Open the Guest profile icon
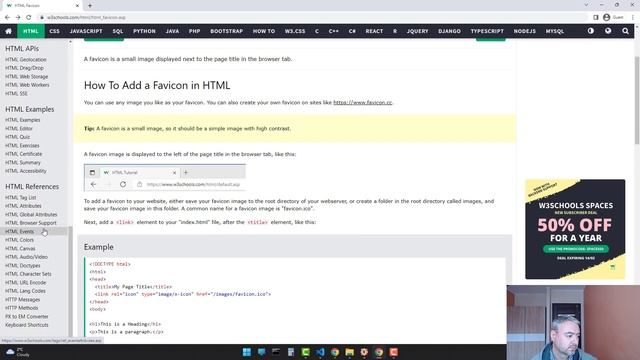Viewport: 640px width, 360px height. 607,17
